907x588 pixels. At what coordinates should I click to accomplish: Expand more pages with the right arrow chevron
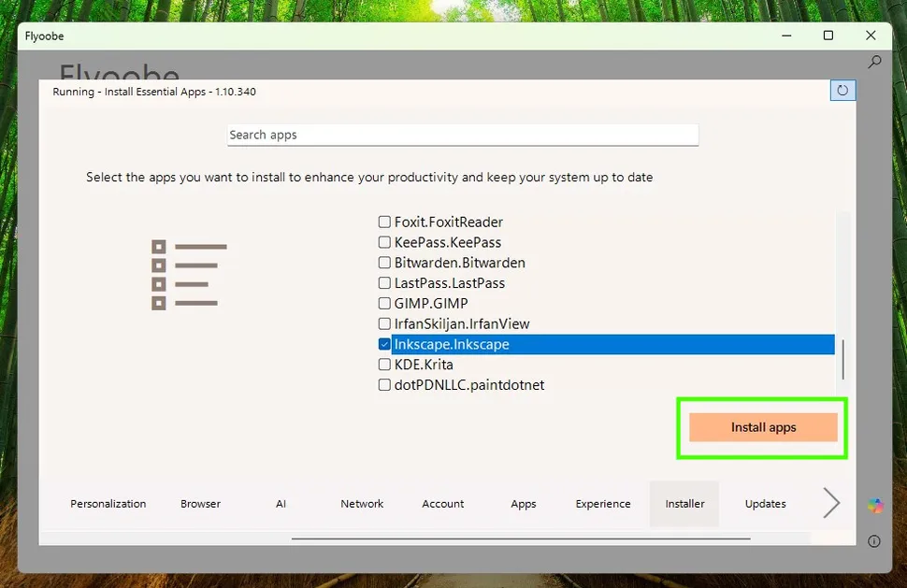pos(830,503)
